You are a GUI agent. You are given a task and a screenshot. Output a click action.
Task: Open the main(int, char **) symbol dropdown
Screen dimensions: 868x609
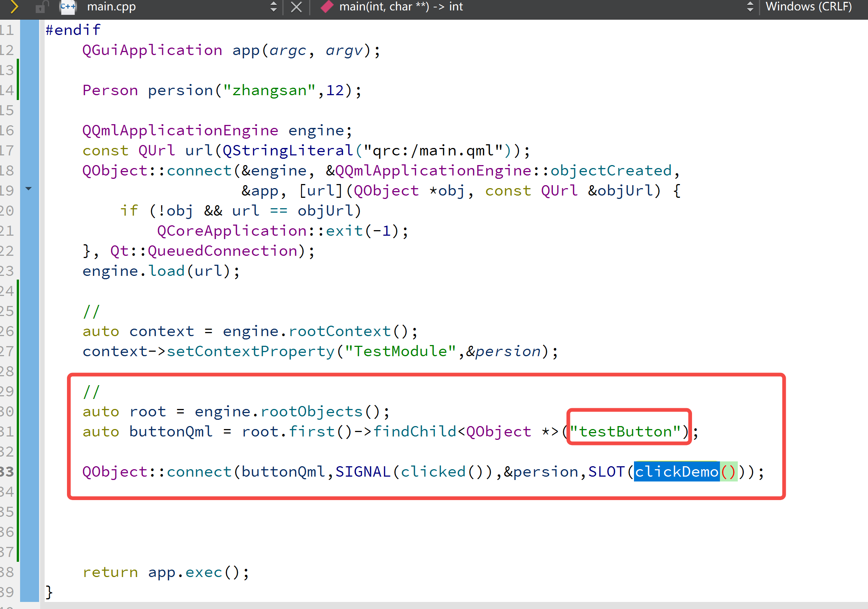401,7
